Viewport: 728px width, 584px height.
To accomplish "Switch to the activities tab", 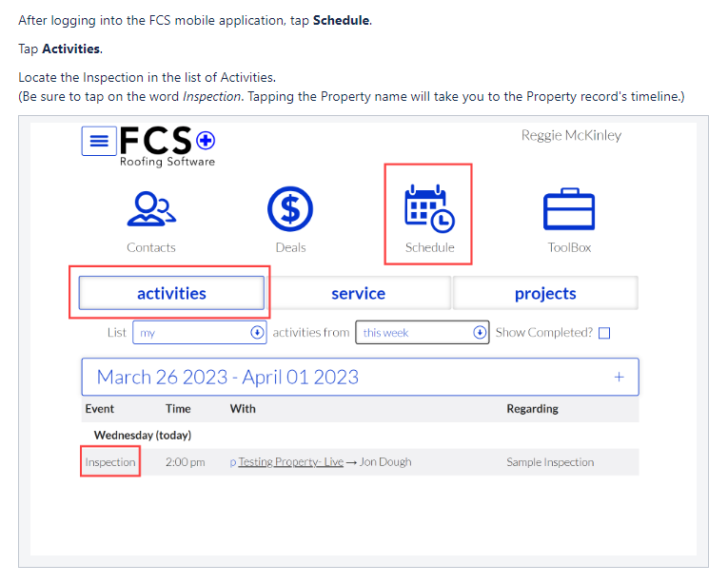I will click(x=171, y=293).
